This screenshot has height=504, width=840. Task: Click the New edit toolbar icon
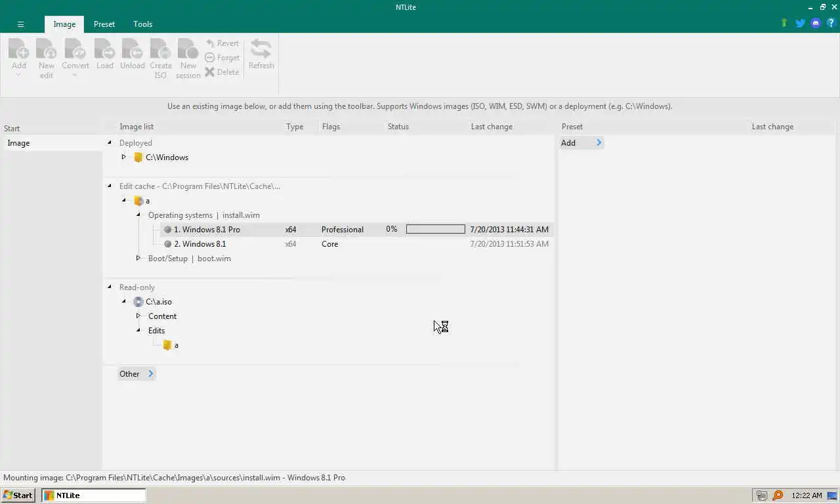click(47, 49)
